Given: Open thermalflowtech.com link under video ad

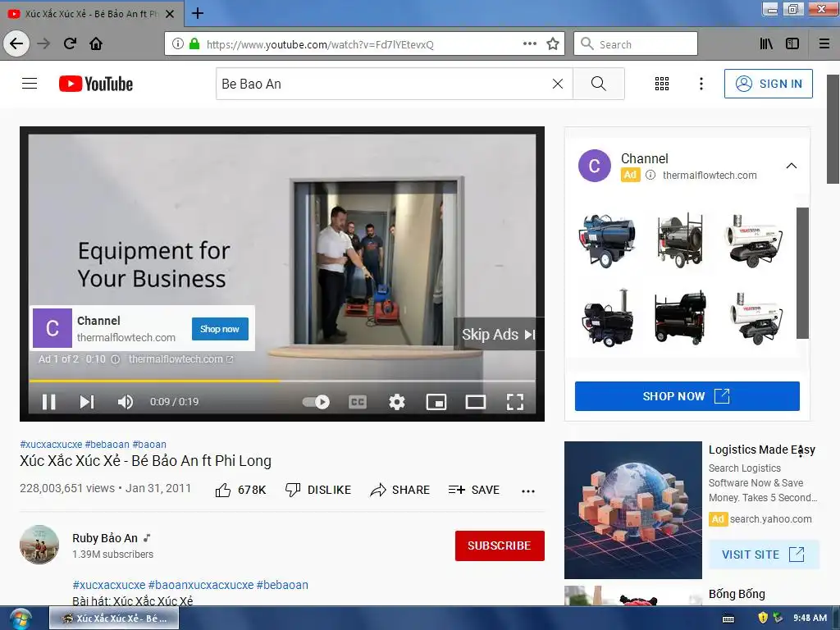Looking at the screenshot, I should coord(180,359).
